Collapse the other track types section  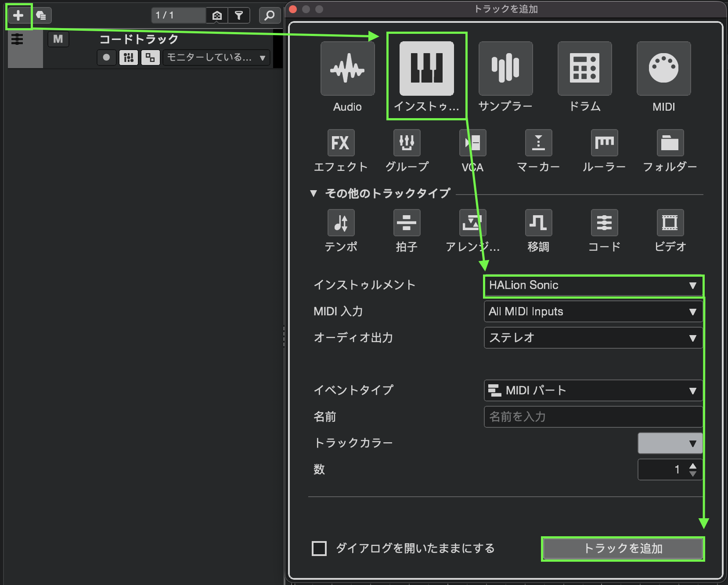pyautogui.click(x=314, y=193)
